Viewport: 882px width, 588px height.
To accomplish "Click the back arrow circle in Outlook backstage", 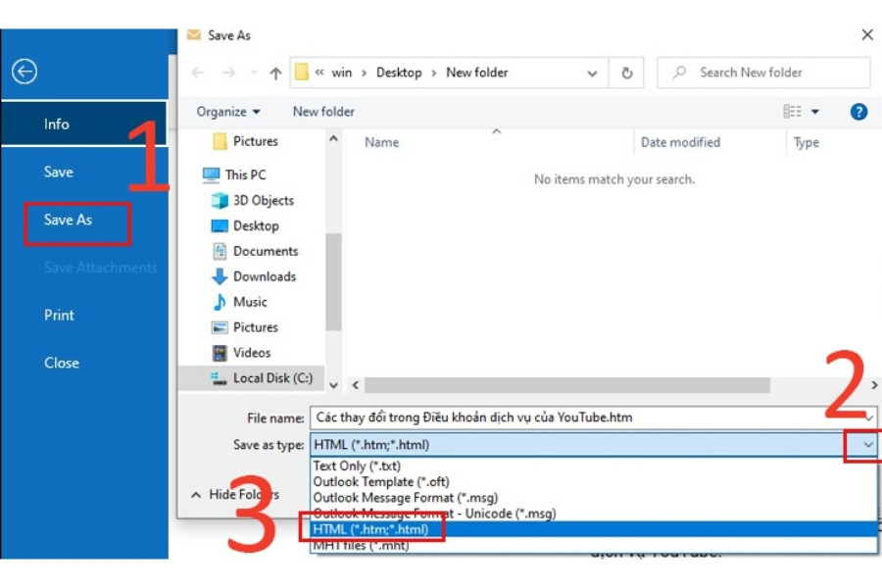I will point(24,72).
